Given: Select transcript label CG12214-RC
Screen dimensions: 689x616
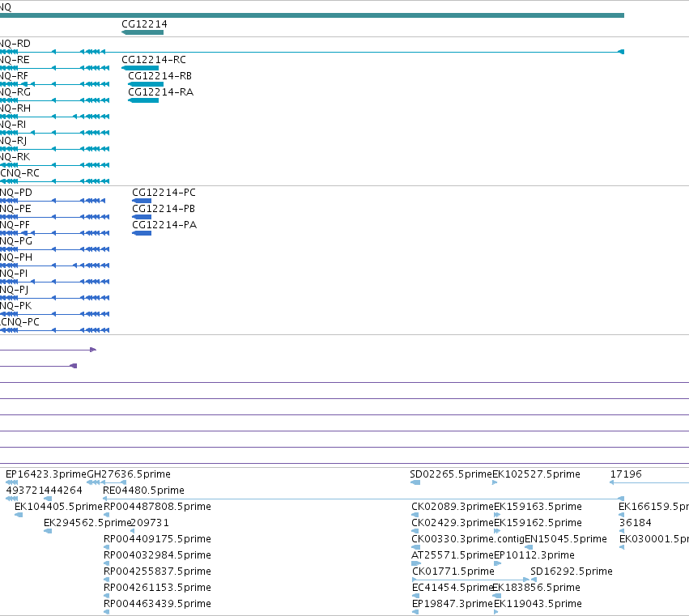Looking at the screenshot, I should (x=154, y=60).
